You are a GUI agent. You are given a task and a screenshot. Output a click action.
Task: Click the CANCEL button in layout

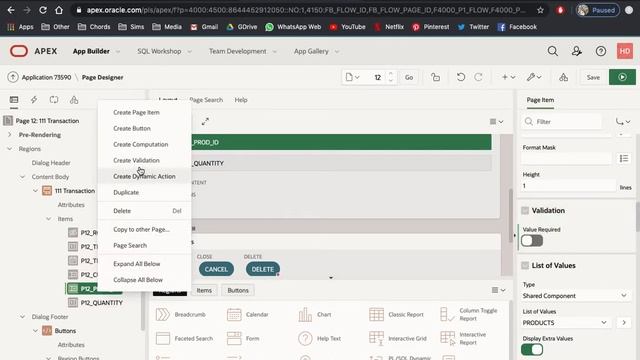(x=216, y=269)
